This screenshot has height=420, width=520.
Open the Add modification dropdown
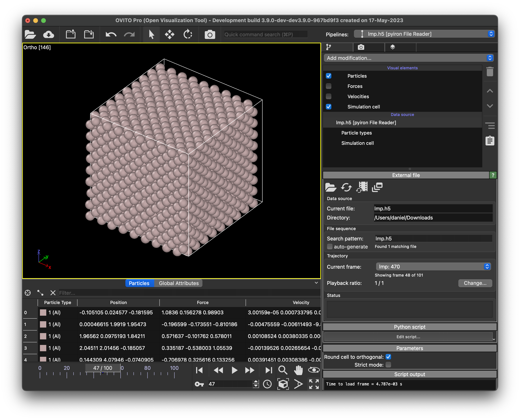click(x=408, y=58)
